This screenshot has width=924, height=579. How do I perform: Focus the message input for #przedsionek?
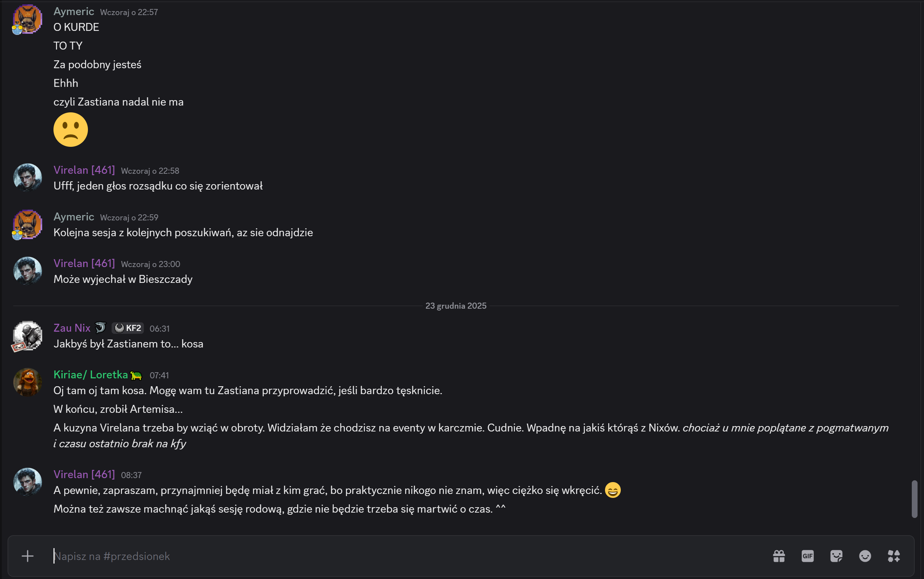coord(383,556)
